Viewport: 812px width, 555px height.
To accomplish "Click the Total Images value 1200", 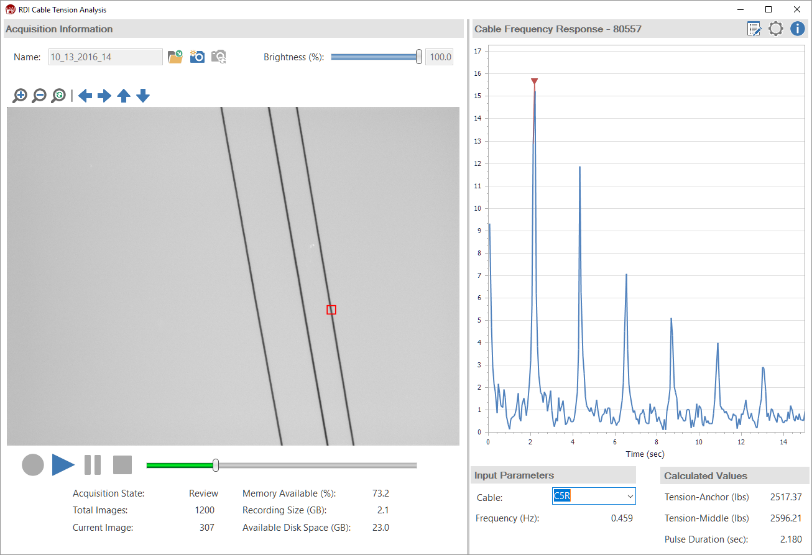I will tap(205, 510).
